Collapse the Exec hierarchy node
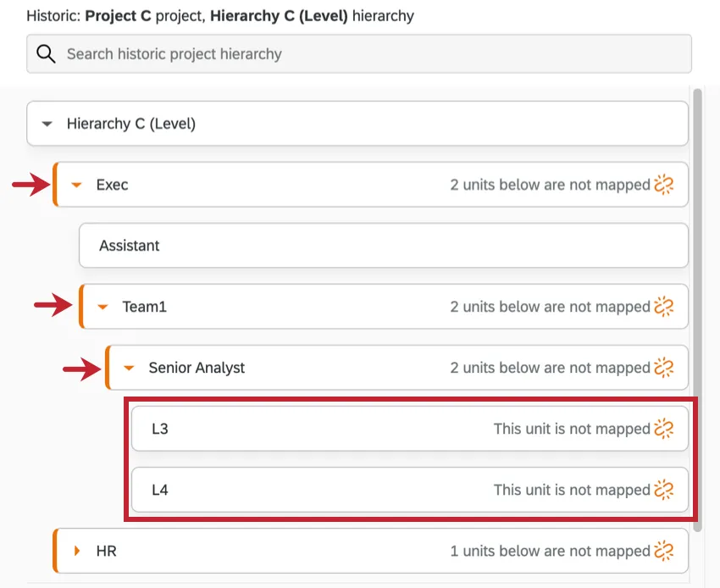This screenshot has width=720, height=588. point(78,185)
